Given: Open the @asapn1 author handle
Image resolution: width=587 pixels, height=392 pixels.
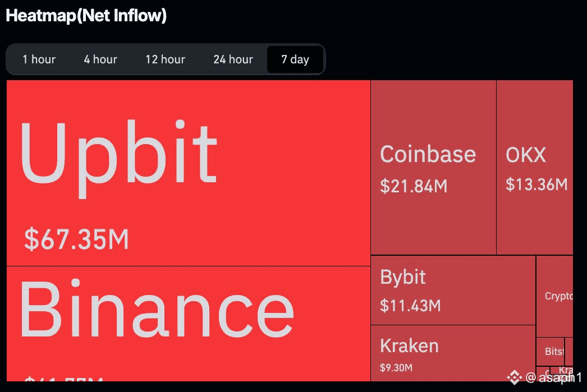Looking at the screenshot, I should 554,377.
